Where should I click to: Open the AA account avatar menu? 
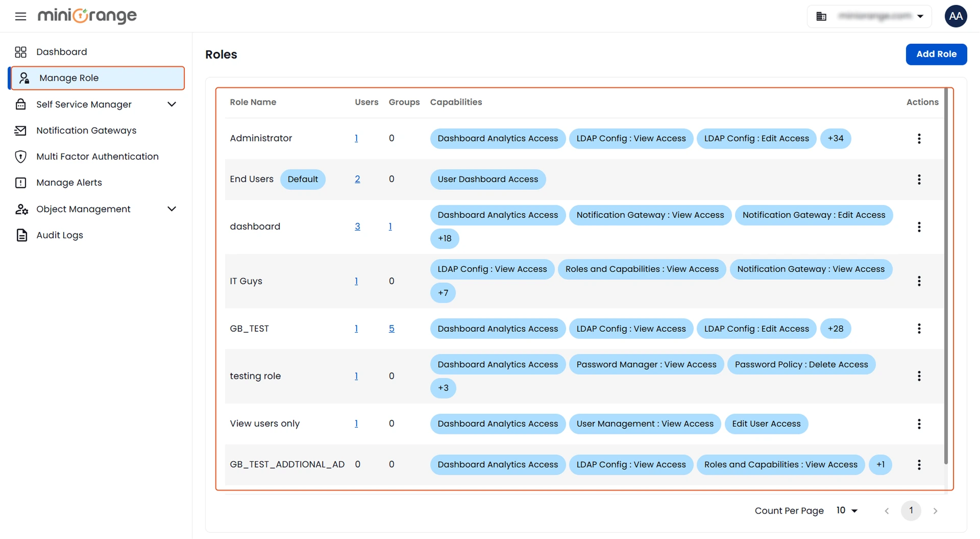pyautogui.click(x=955, y=16)
